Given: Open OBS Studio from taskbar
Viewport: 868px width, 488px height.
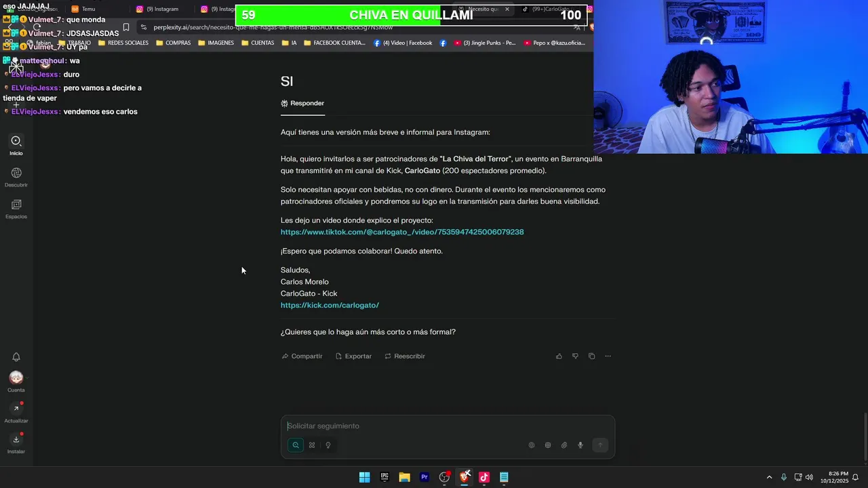Looking at the screenshot, I should 444,477.
